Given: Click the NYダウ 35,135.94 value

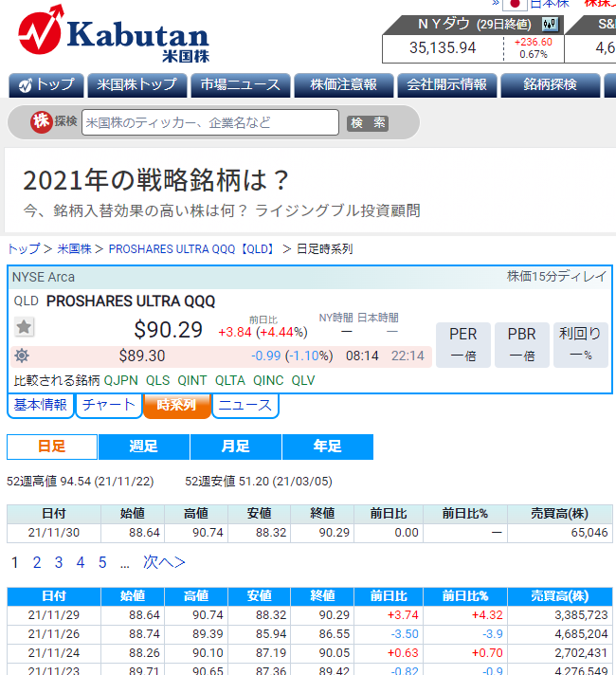Looking at the screenshot, I should point(443,47).
